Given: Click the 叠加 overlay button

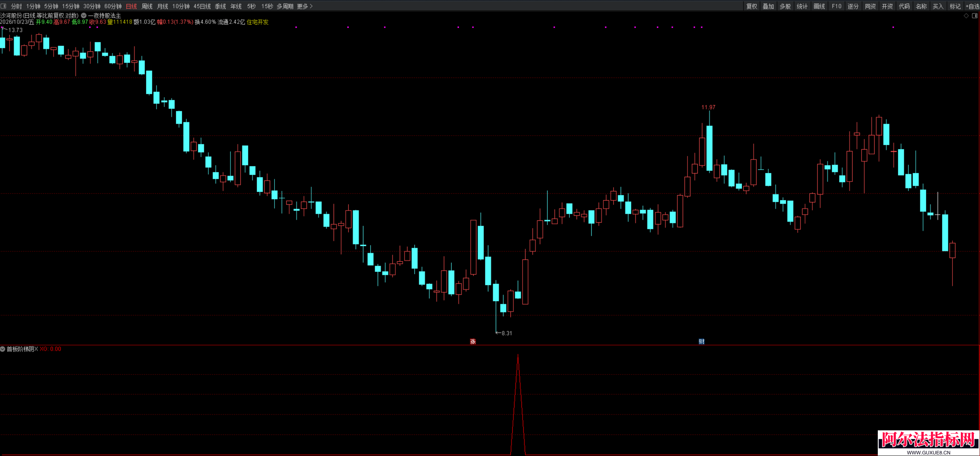Looking at the screenshot, I should pyautogui.click(x=768, y=6).
